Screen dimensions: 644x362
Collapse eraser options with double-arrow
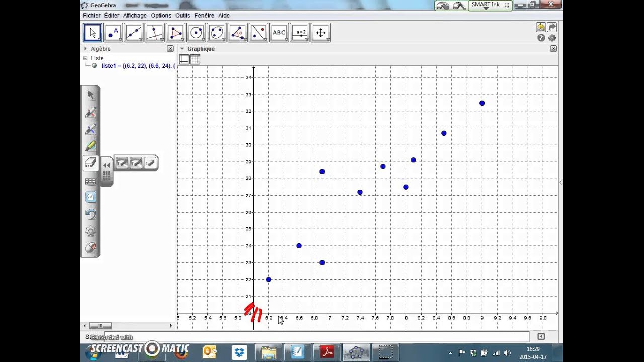pos(107,165)
